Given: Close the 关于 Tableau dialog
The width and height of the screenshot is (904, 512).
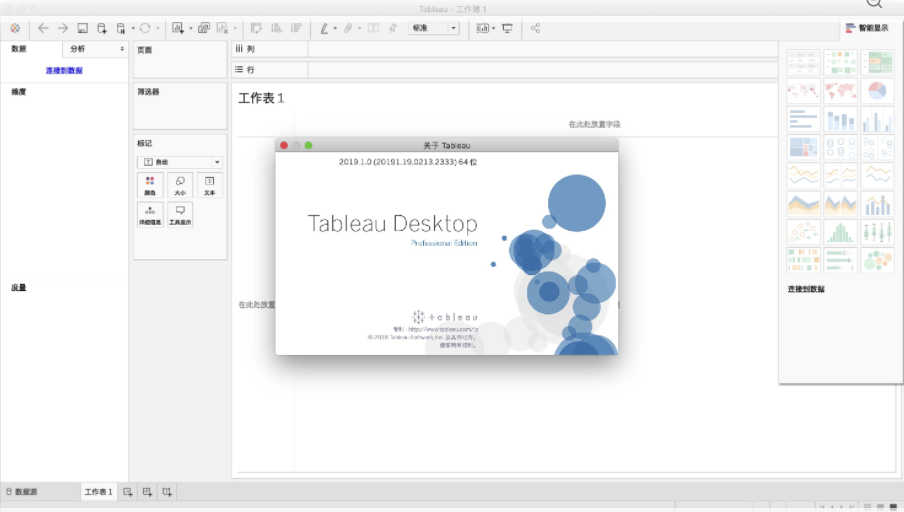Looking at the screenshot, I should coord(284,145).
